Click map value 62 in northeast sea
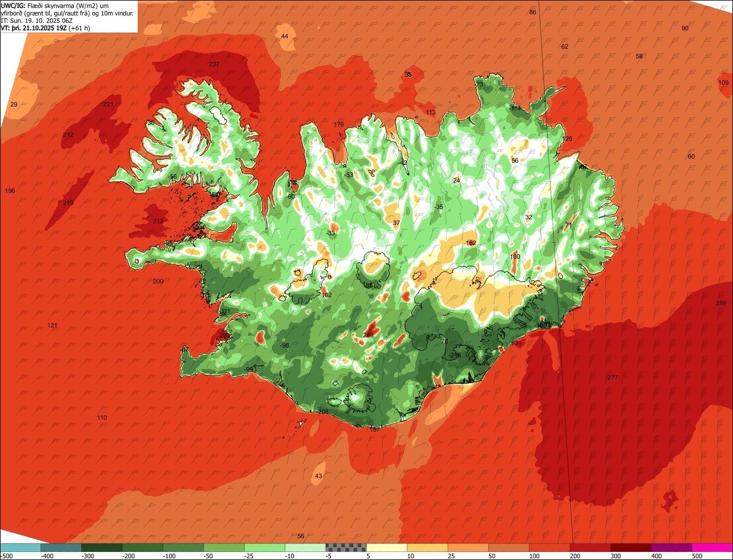733x560 pixels. tap(565, 46)
